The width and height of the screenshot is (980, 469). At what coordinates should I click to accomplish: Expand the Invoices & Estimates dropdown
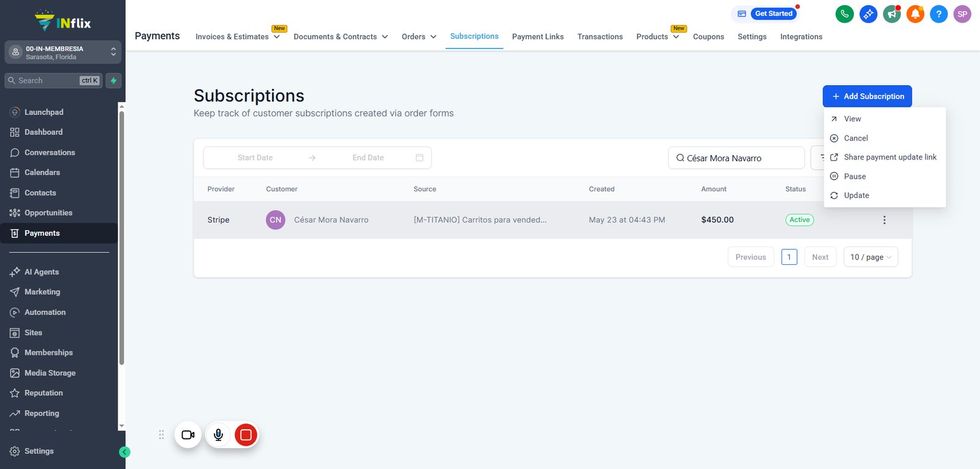click(238, 37)
